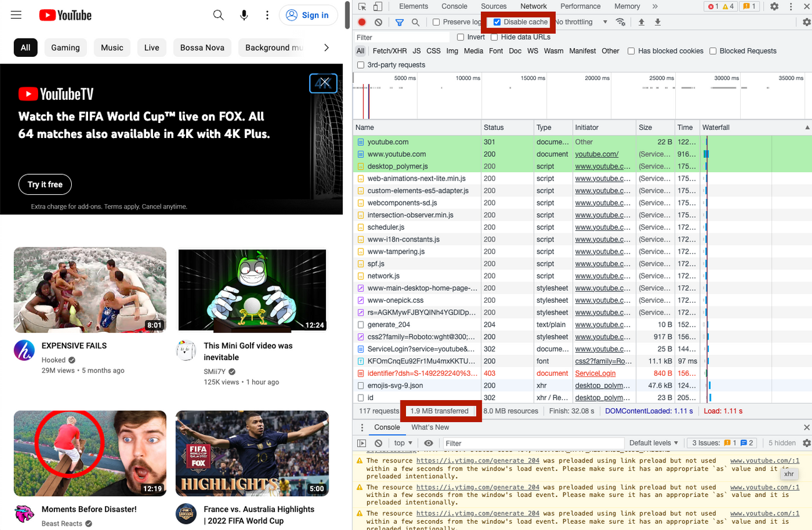Open the ServiceLogin initiator link
Viewport: 812px width, 530px height.
595,373
